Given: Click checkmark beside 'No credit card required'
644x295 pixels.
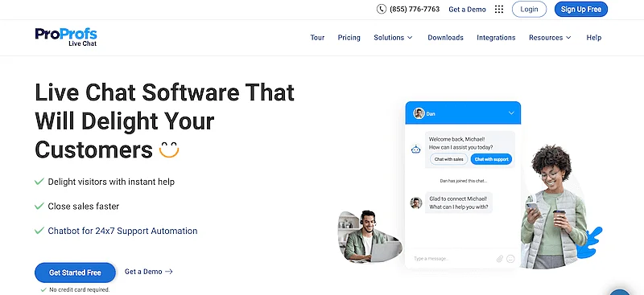Looking at the screenshot, I should [43, 289].
